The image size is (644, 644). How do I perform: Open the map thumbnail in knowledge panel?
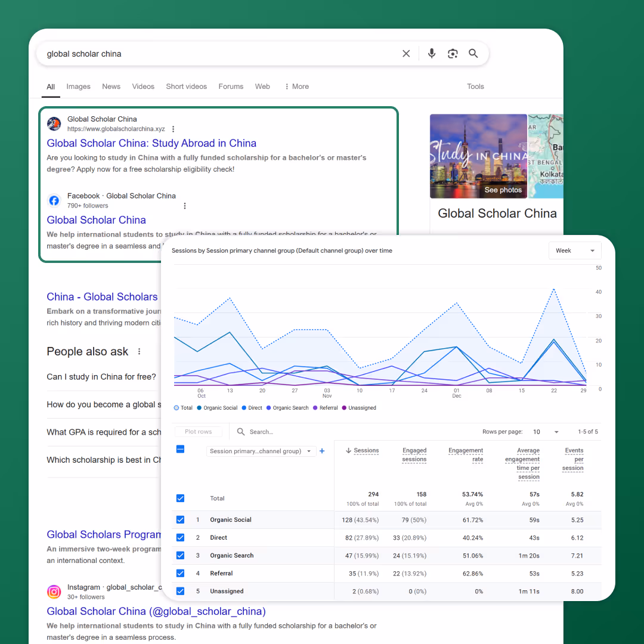click(x=546, y=156)
